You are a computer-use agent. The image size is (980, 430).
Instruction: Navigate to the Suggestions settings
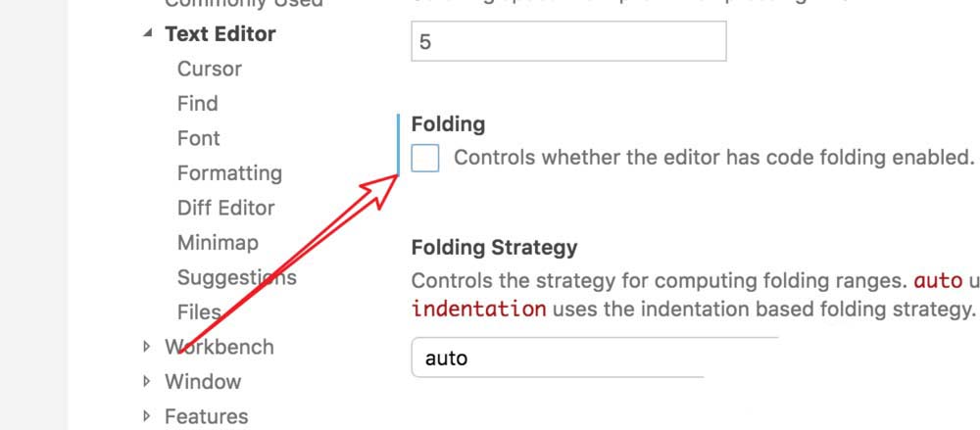click(236, 277)
